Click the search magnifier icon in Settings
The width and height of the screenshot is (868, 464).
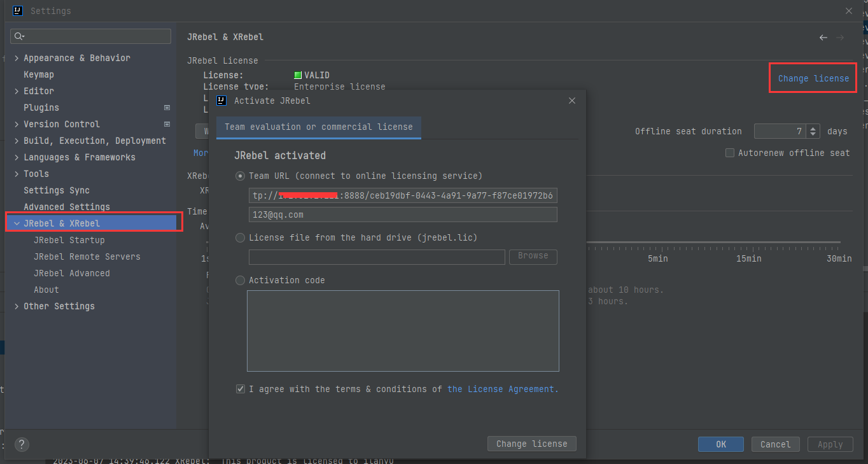pyautogui.click(x=19, y=36)
